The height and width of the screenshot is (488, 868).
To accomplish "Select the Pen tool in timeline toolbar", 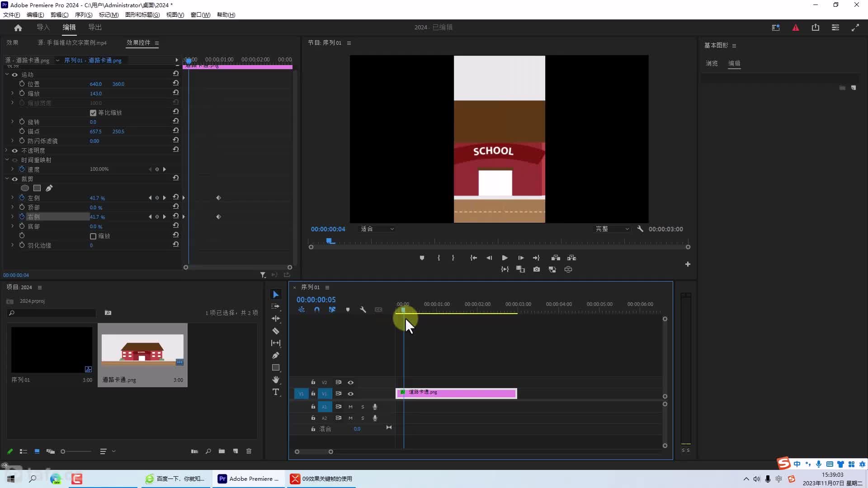I will tap(275, 355).
